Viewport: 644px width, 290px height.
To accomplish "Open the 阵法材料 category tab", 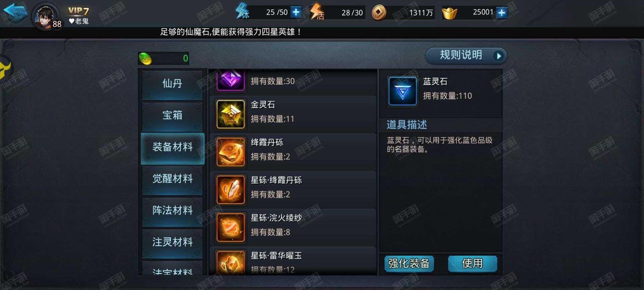I will click(172, 211).
